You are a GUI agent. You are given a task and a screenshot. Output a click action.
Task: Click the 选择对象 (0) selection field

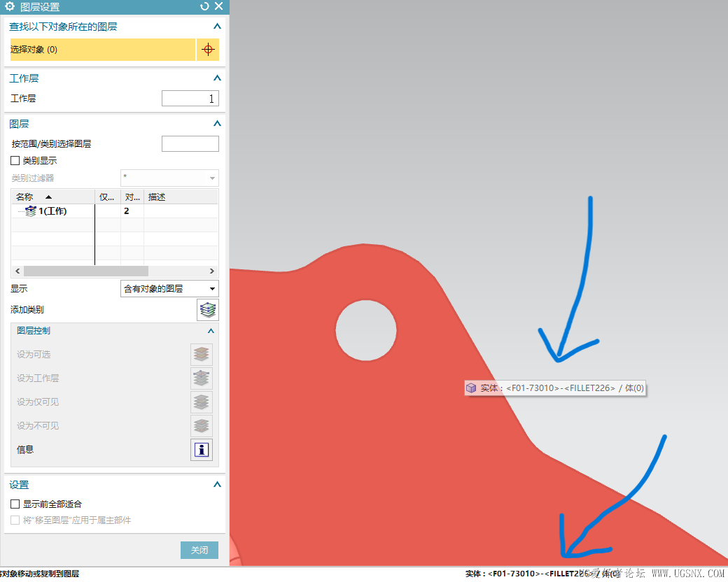point(103,49)
